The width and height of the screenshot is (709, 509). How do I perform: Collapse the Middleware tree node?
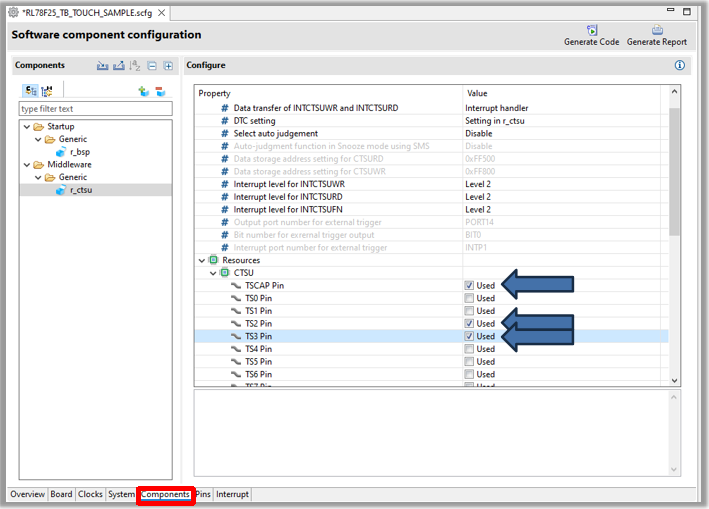click(x=27, y=165)
